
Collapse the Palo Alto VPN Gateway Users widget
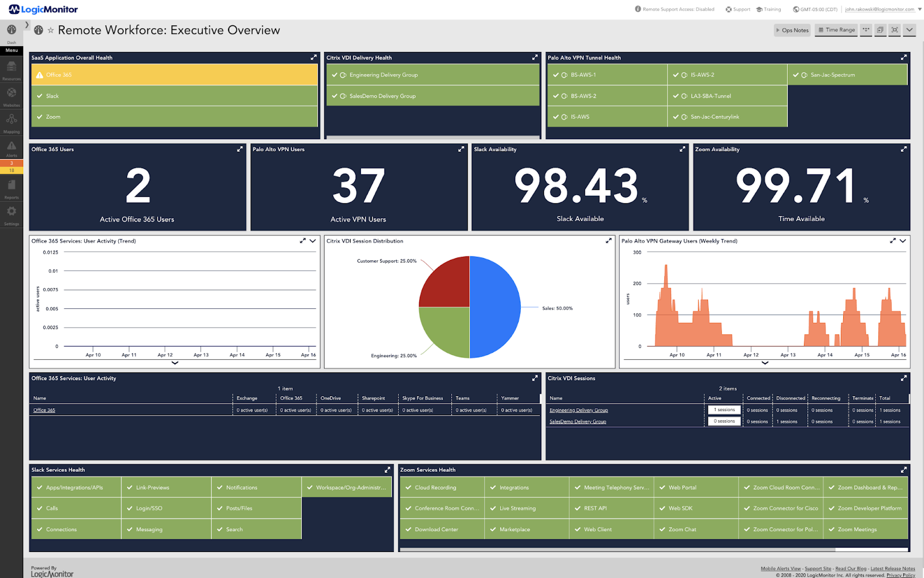903,241
